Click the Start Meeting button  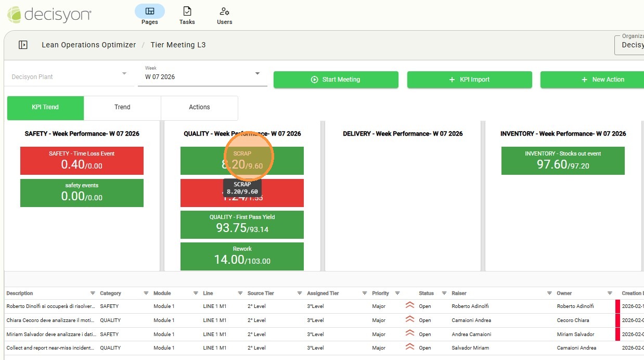pyautogui.click(x=336, y=80)
